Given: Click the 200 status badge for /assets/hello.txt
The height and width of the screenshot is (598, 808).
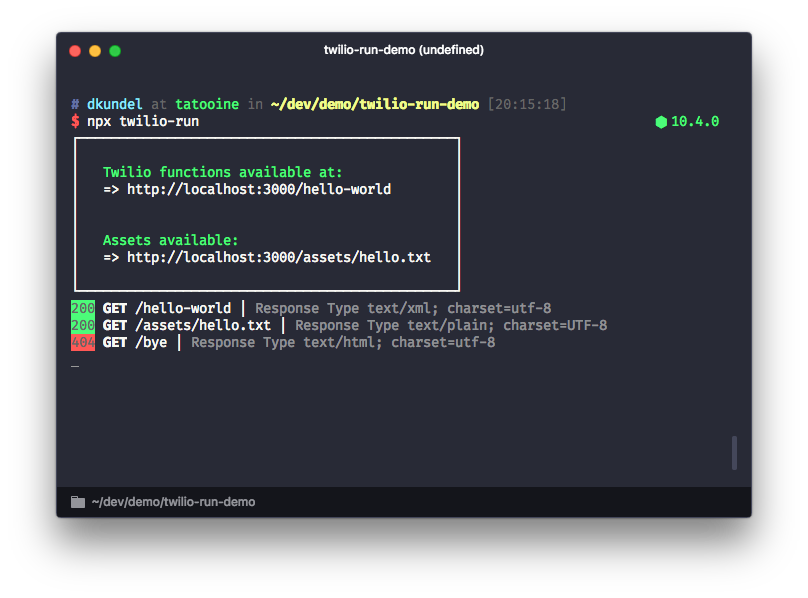Looking at the screenshot, I should pos(83,325).
